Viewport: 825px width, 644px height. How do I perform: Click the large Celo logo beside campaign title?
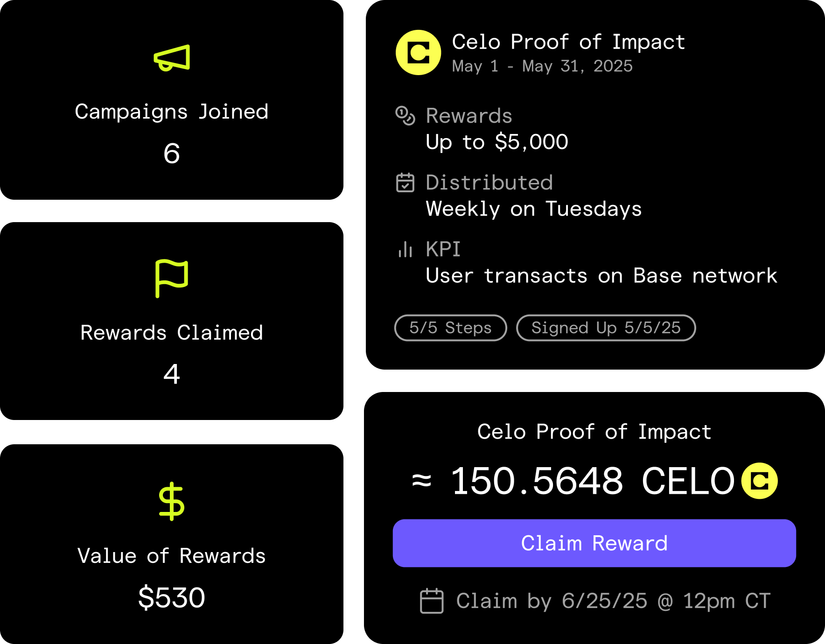click(418, 53)
